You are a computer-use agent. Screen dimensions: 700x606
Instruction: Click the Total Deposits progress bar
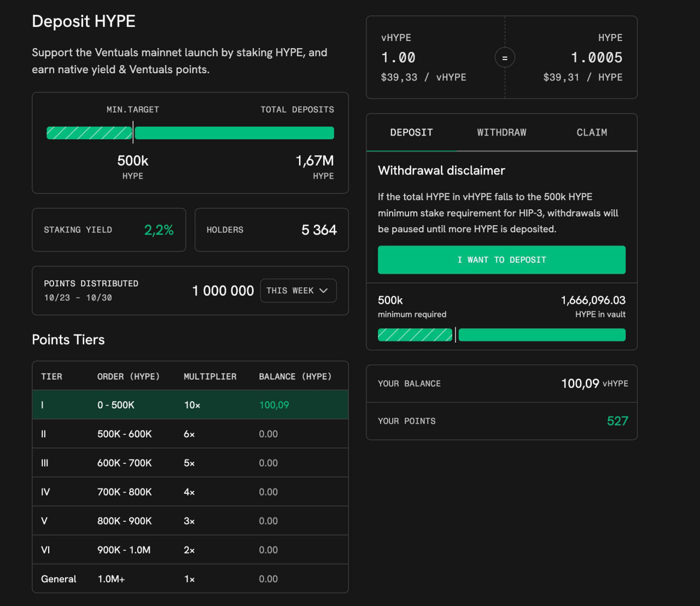pos(234,133)
